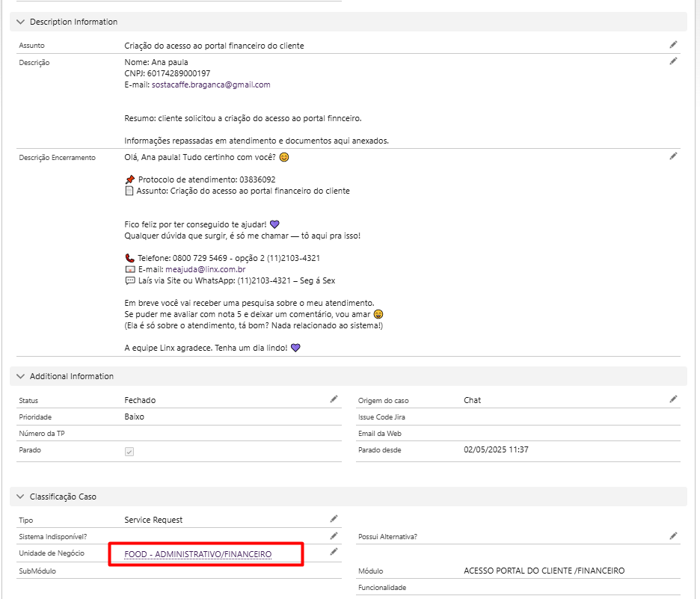Collapse the Description Information section
Screen dimensions: 700x599
[21, 22]
